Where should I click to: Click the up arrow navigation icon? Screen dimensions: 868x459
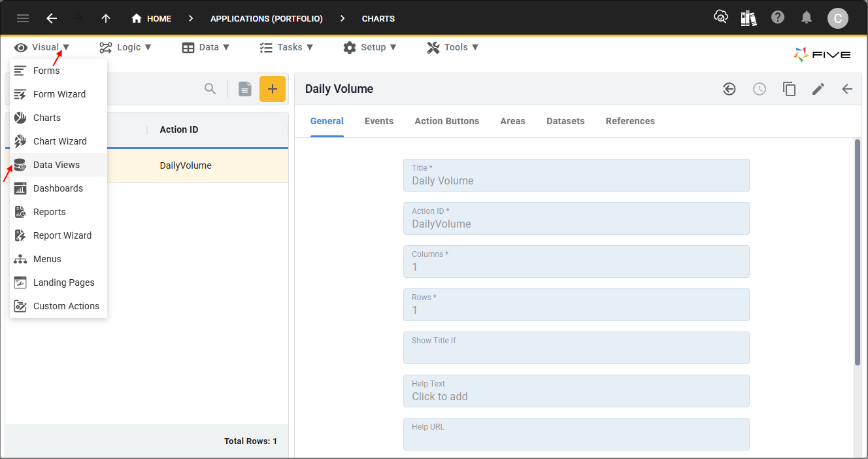point(106,18)
